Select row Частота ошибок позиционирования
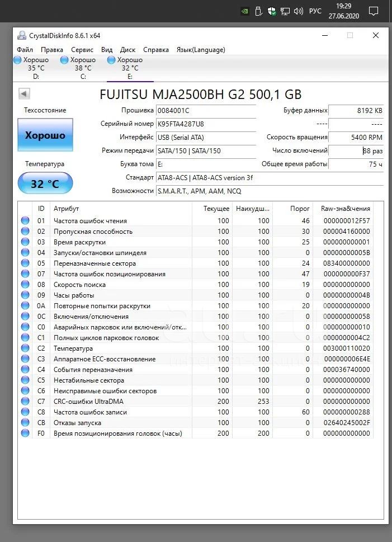This screenshot has width=392, height=542. 196,274
